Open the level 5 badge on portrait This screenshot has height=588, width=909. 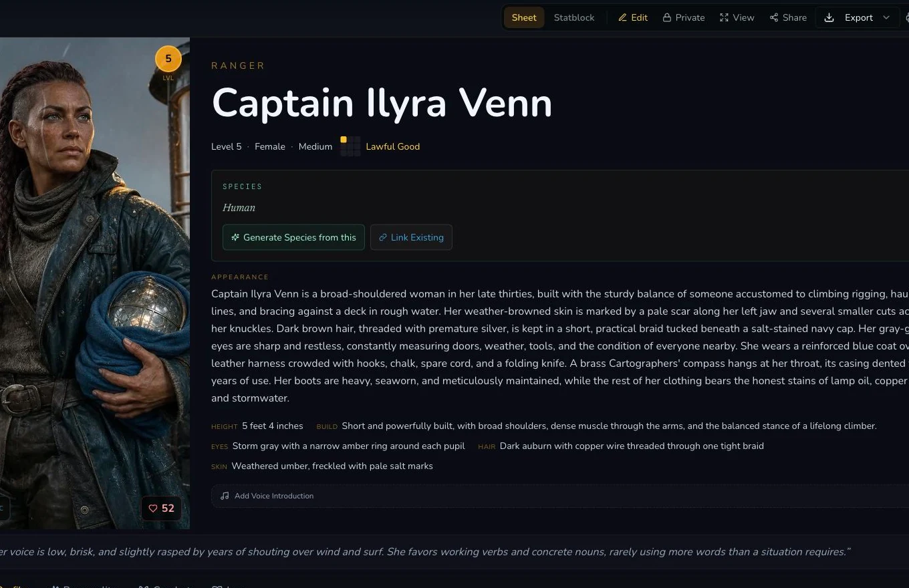pos(168,59)
